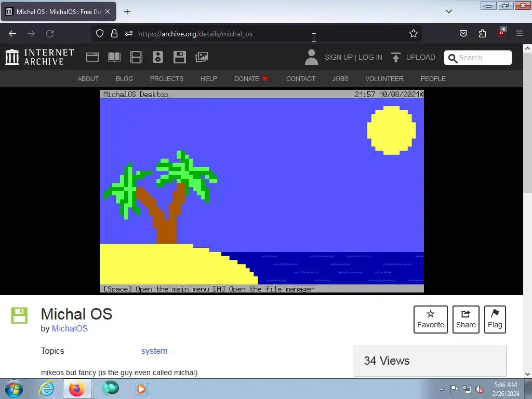Screen dimensions: 532x399
Task: Click the Flag button
Action: [495, 320]
